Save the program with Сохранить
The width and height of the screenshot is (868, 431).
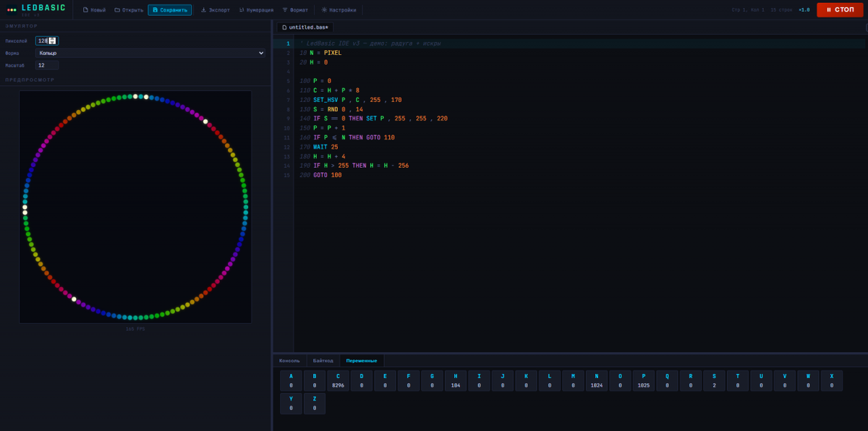(x=170, y=10)
